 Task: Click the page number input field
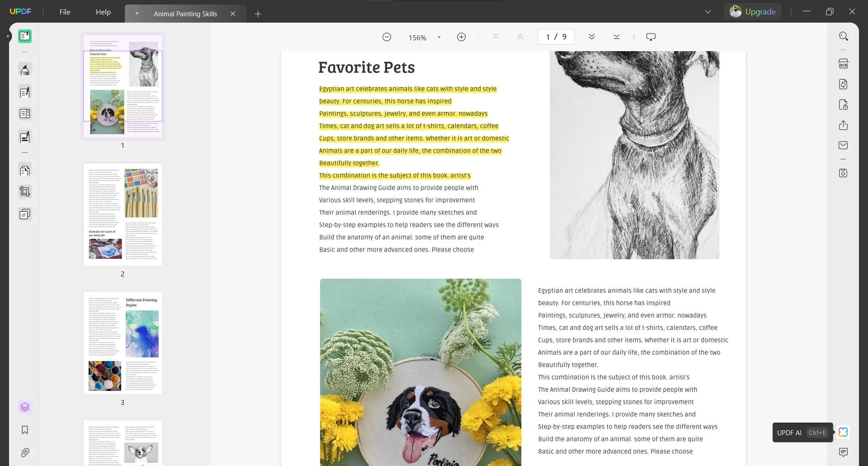click(x=547, y=37)
